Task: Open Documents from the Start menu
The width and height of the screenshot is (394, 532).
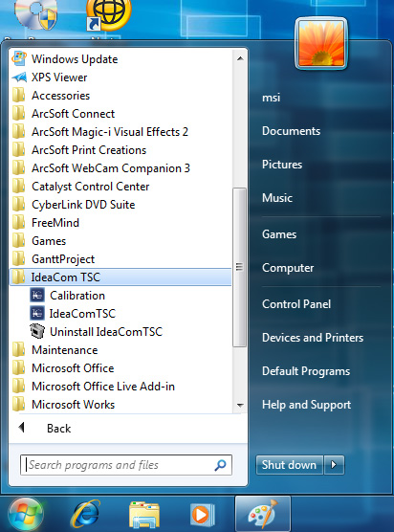Action: 291,131
